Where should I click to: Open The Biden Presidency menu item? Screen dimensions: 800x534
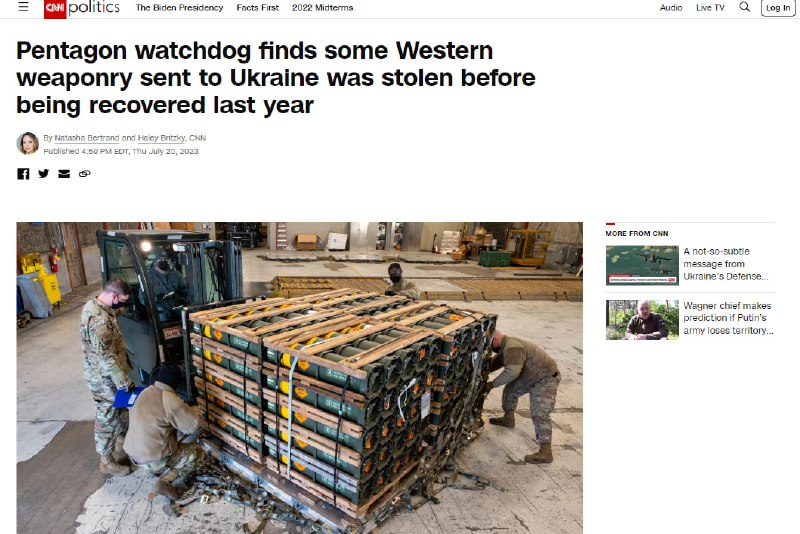[x=180, y=8]
